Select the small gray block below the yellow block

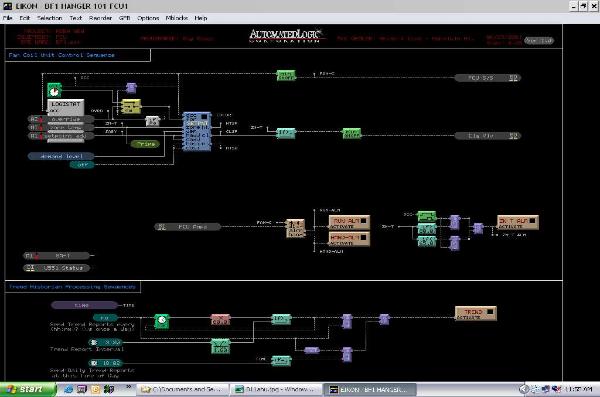[x=152, y=121]
